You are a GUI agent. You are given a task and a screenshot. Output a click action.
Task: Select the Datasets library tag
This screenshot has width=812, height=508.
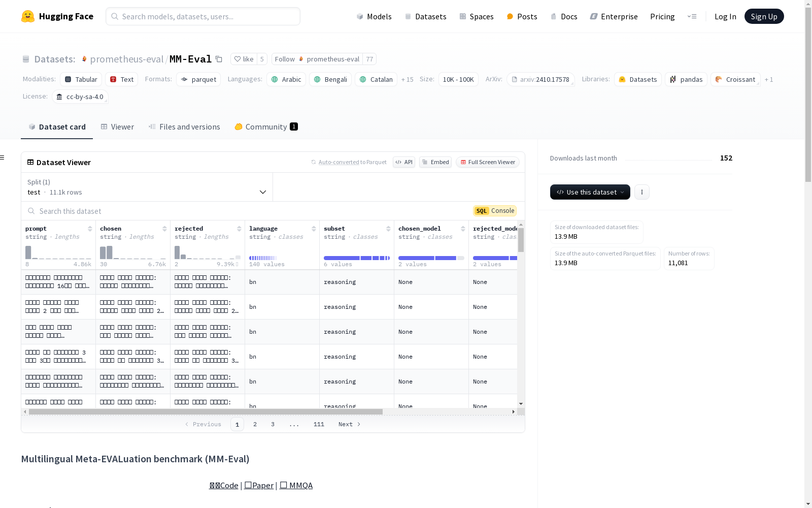pyautogui.click(x=638, y=79)
